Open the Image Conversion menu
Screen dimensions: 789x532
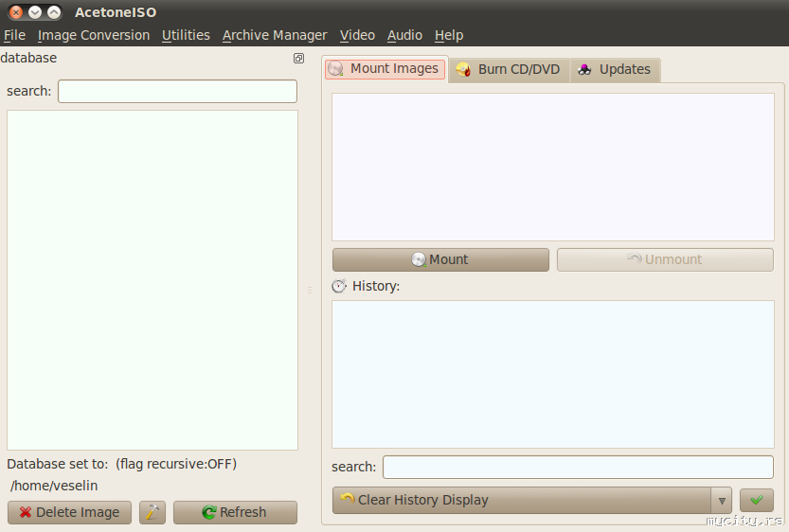[x=94, y=35]
